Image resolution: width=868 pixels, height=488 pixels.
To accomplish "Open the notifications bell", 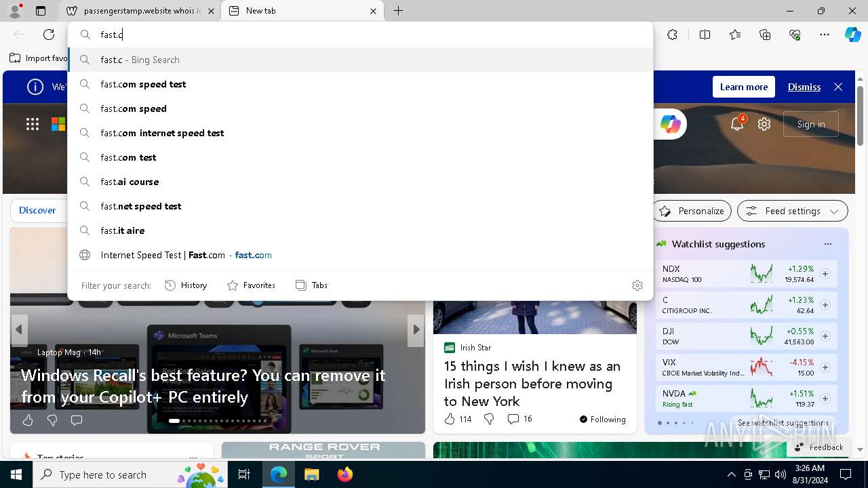I will pyautogui.click(x=737, y=123).
